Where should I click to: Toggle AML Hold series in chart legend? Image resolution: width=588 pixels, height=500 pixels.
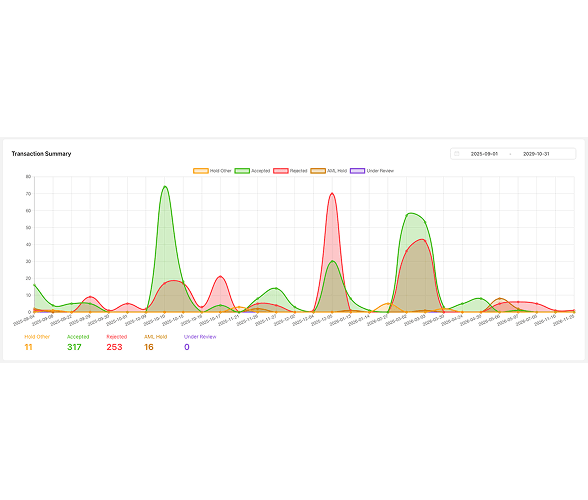click(329, 171)
